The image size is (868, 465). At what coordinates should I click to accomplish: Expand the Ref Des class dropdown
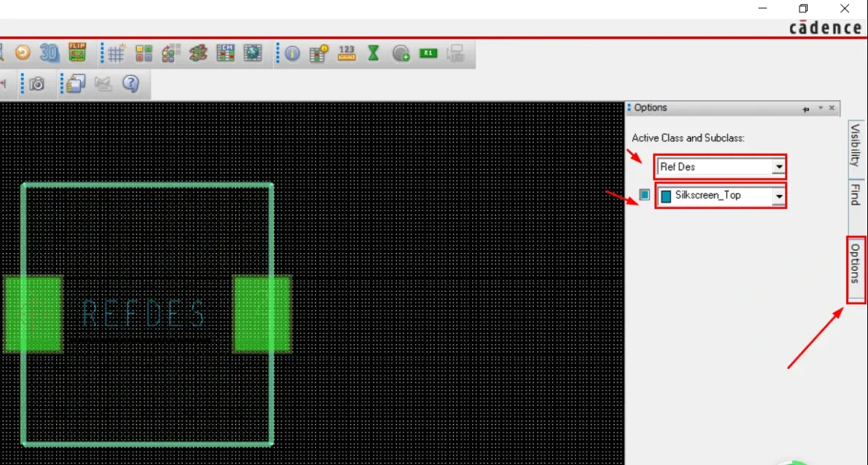click(779, 167)
